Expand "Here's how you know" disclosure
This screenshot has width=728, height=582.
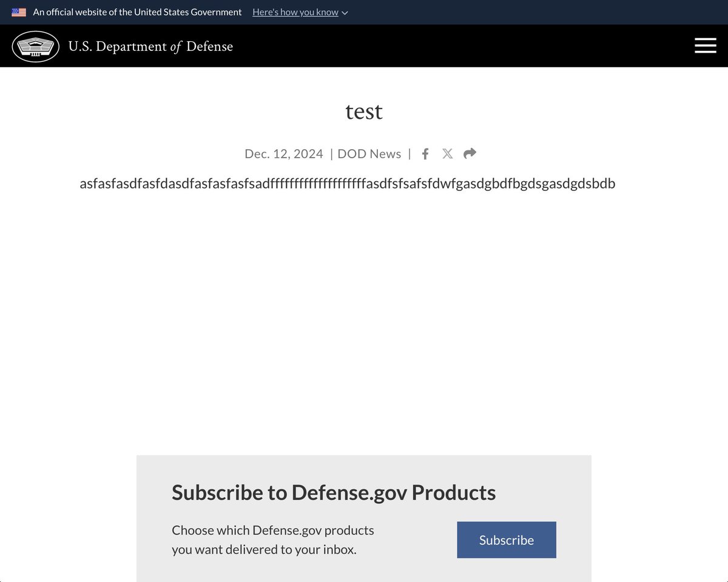tap(300, 12)
